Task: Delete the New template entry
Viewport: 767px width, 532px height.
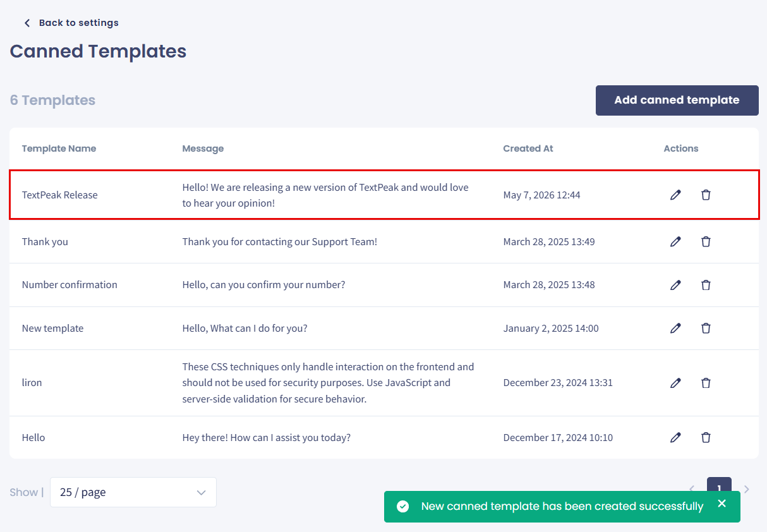Action: pos(706,329)
